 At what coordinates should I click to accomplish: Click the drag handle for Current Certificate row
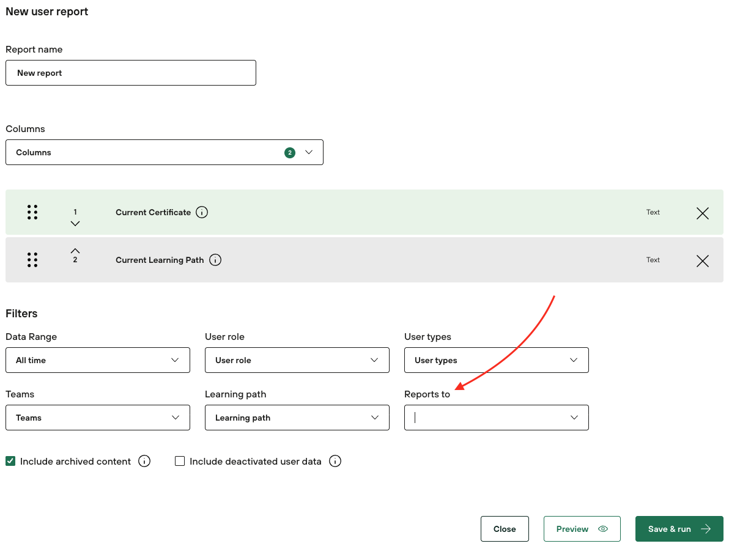(32, 212)
